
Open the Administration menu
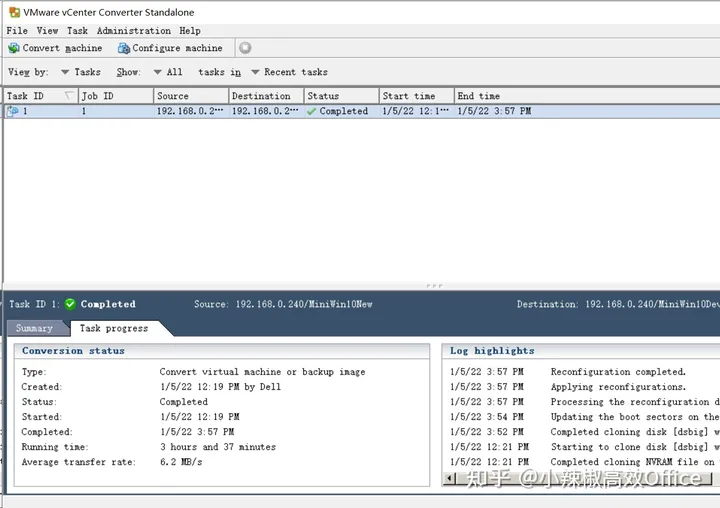click(134, 31)
